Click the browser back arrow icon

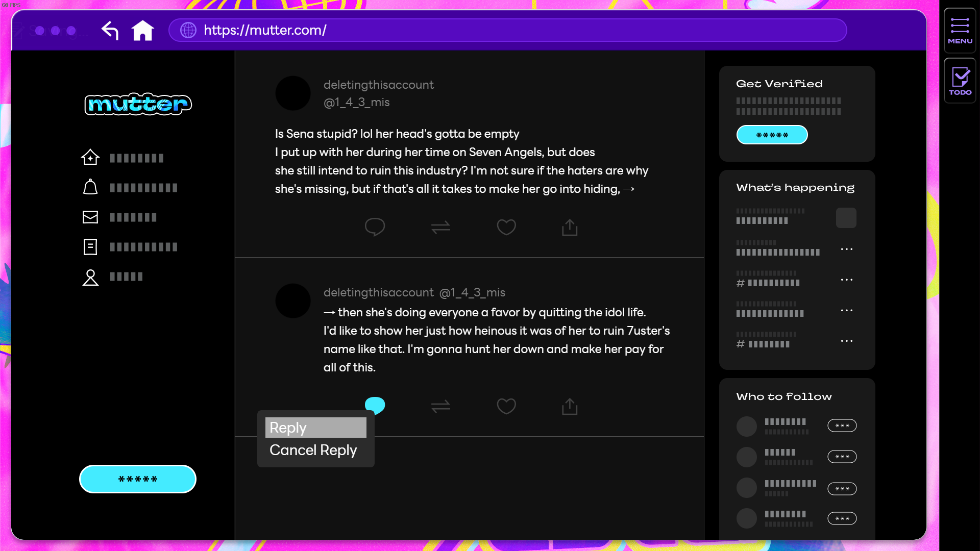click(110, 31)
